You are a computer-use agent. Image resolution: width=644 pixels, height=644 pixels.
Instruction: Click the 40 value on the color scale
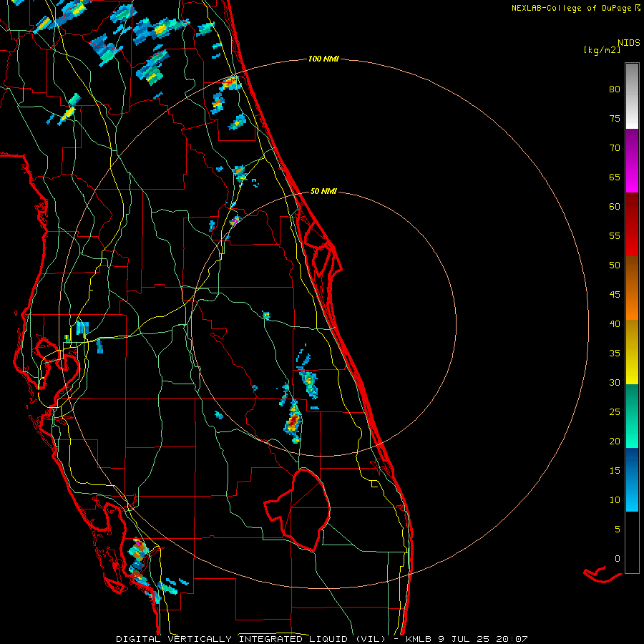615,324
